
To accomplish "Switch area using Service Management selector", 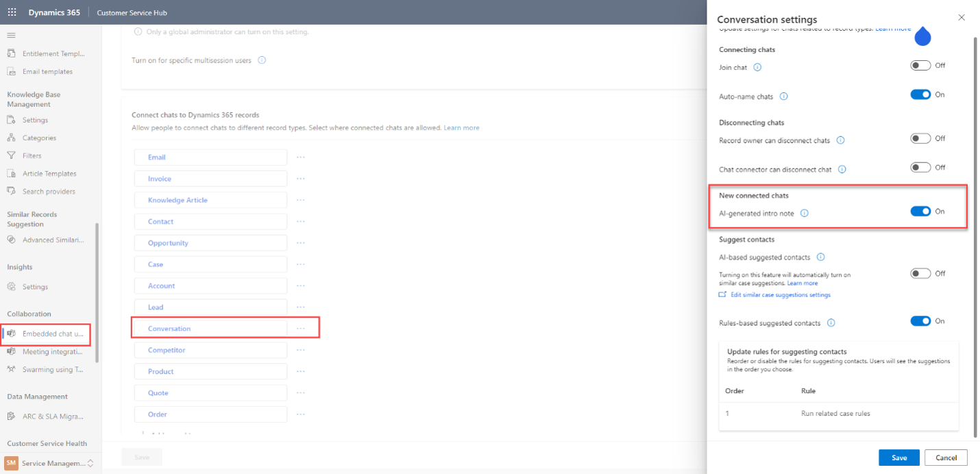I will coord(49,463).
